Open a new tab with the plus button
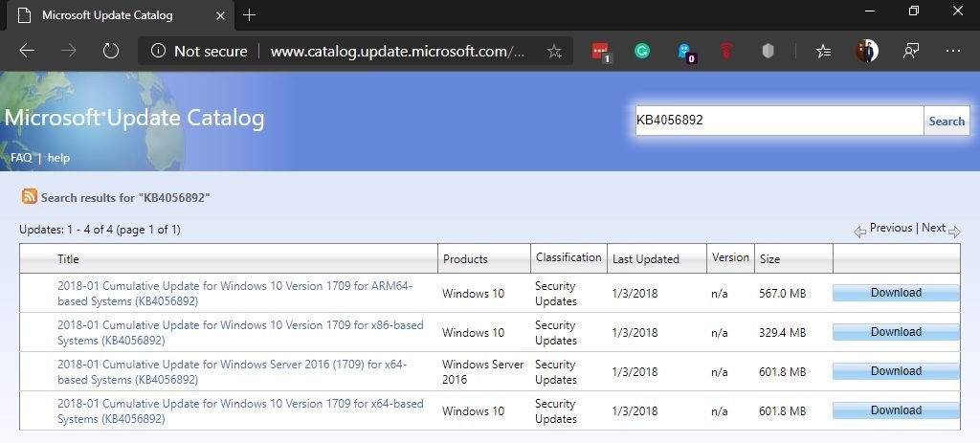Image resolution: width=980 pixels, height=443 pixels. [x=250, y=15]
